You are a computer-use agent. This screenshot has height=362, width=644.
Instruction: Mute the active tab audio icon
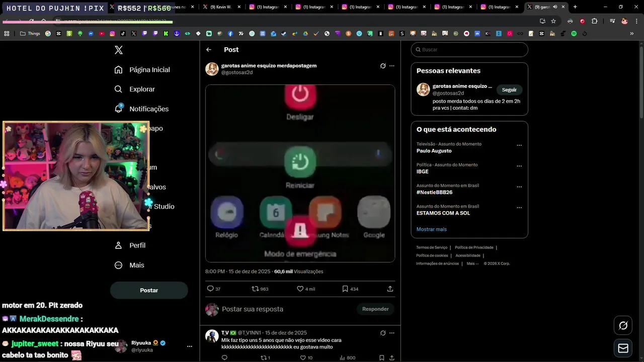pos(555,7)
